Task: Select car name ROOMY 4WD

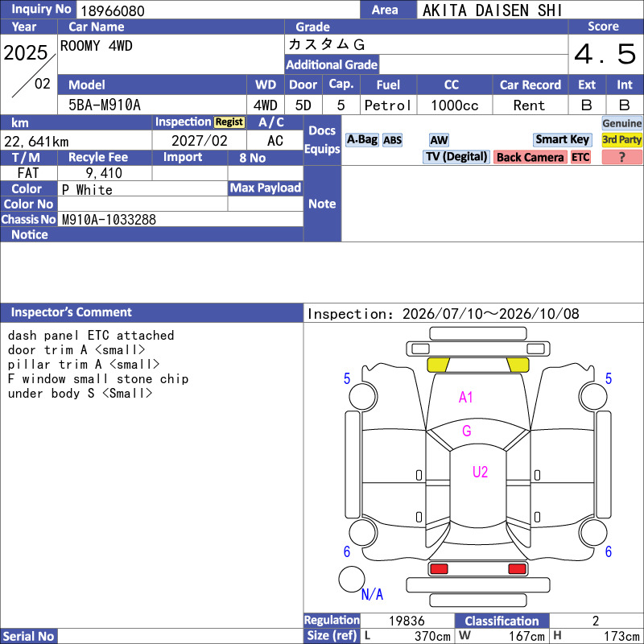Action: click(96, 46)
